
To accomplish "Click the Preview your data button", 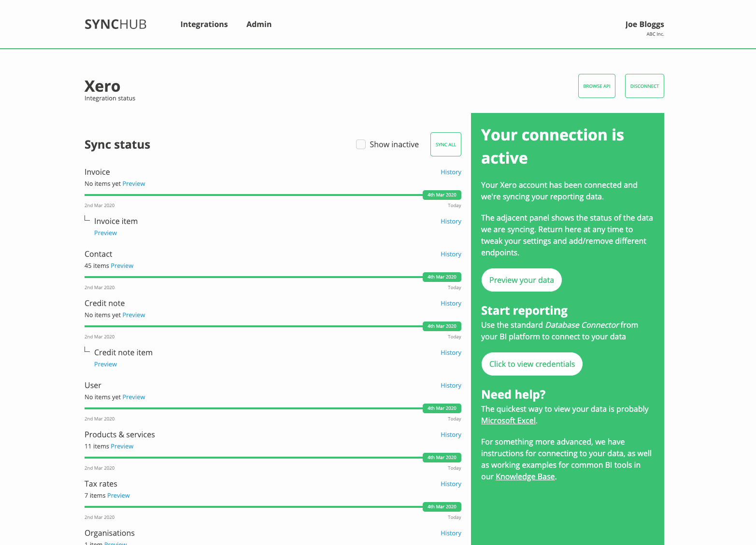I will [x=521, y=280].
